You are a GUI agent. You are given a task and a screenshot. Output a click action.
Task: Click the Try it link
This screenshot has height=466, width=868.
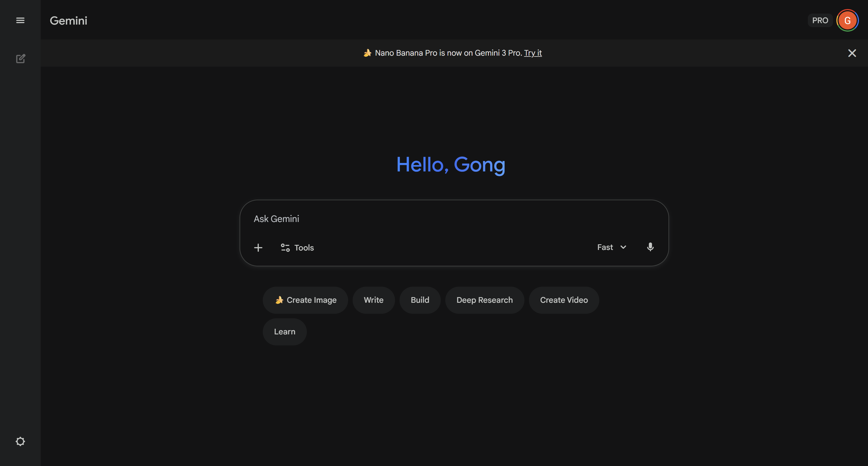533,53
